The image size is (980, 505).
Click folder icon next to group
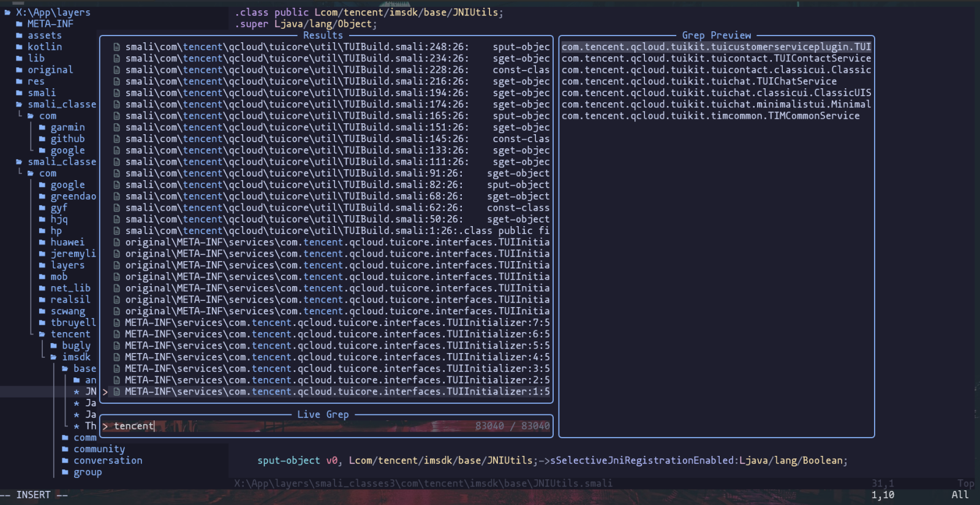pos(66,473)
